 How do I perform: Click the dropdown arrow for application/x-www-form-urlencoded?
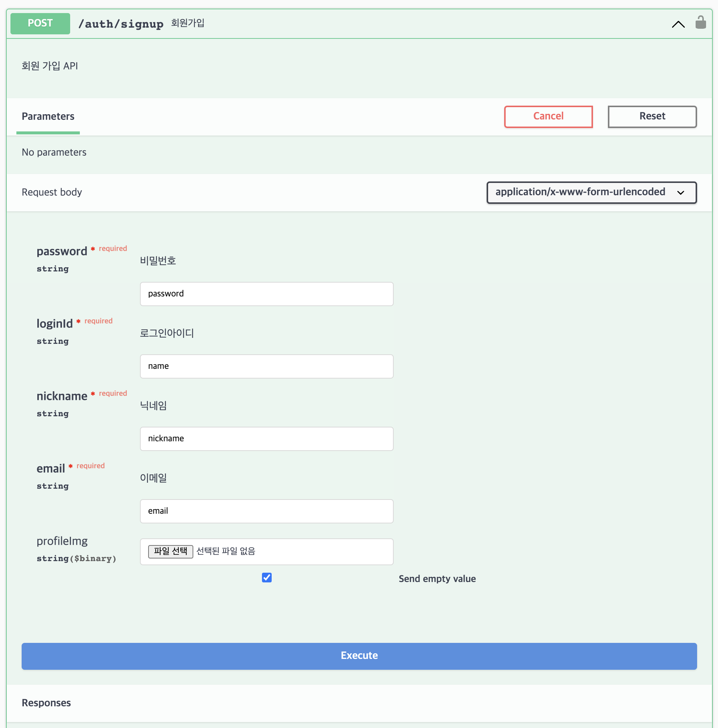[680, 193]
